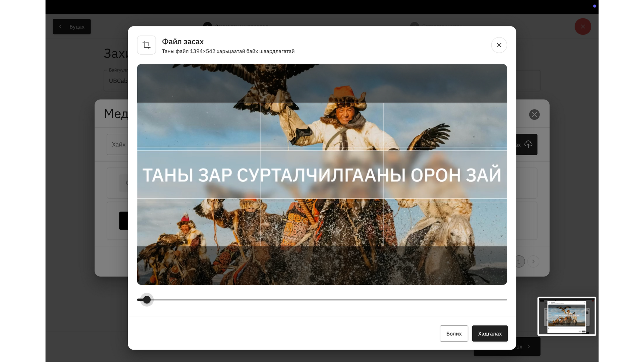Click the cloud upload icon button
644x362 pixels.
[x=528, y=144]
